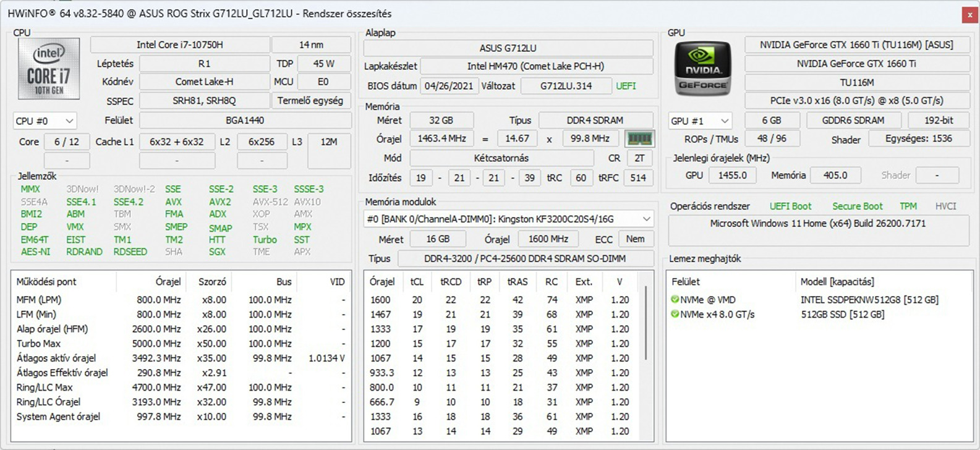
Task: Click the NVMe x4 8.0 GT/s status checkmark
Action: (x=675, y=314)
